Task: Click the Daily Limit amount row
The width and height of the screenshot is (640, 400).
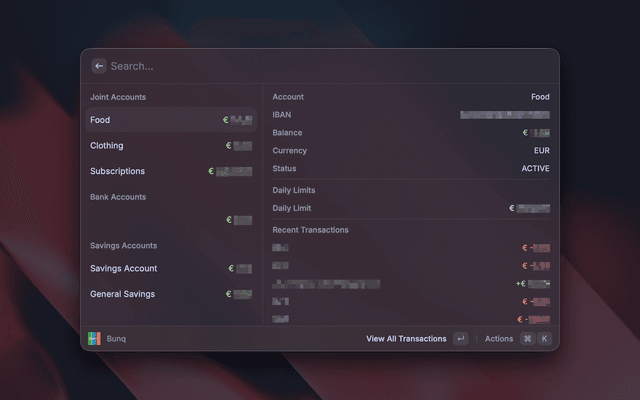Action: (410, 208)
